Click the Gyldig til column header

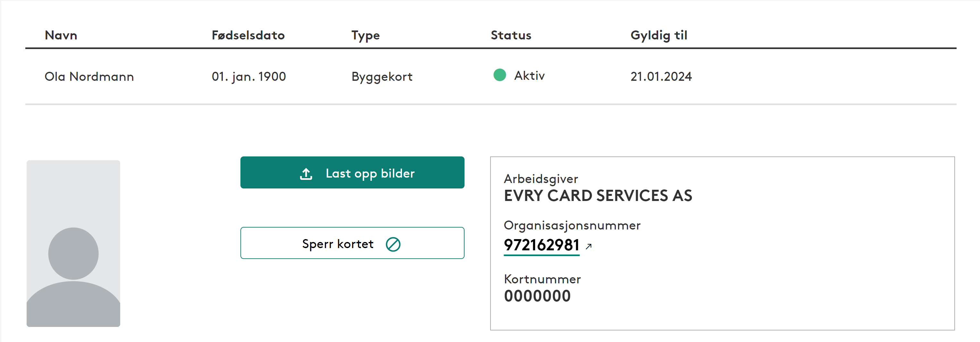[658, 35]
